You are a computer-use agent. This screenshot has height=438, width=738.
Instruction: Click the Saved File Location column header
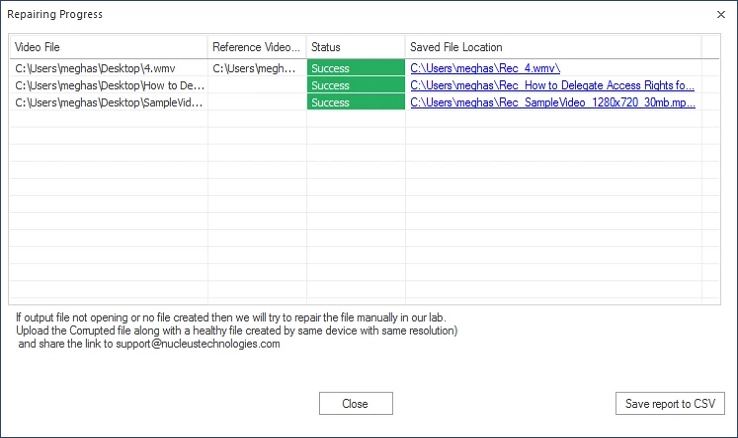552,47
